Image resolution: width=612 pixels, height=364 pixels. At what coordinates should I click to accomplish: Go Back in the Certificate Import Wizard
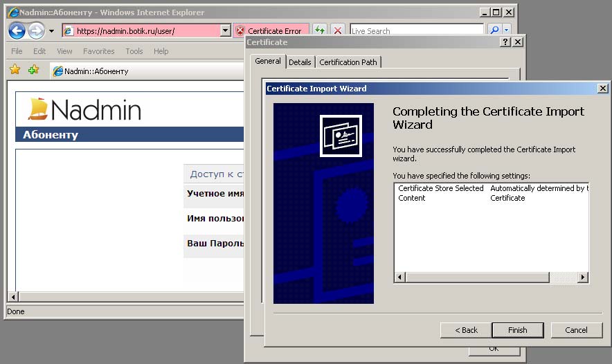pos(466,330)
